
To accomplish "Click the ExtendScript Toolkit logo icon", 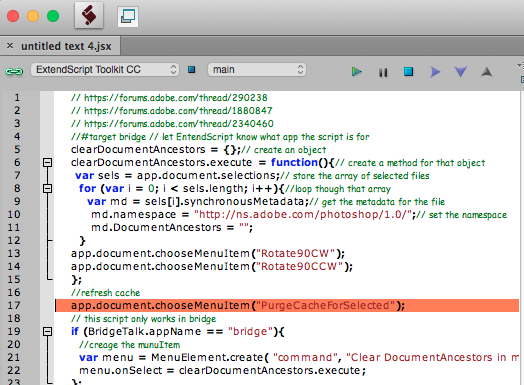I will 89,16.
